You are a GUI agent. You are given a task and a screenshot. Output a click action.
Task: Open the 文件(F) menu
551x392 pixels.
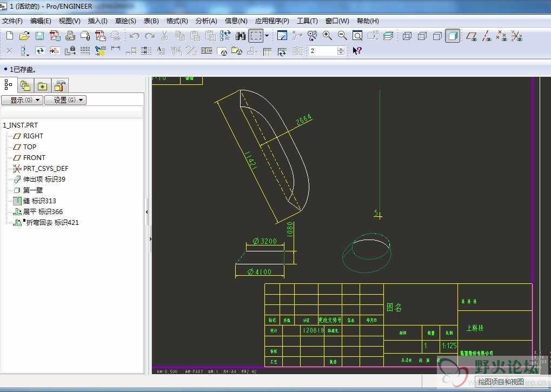(12, 21)
